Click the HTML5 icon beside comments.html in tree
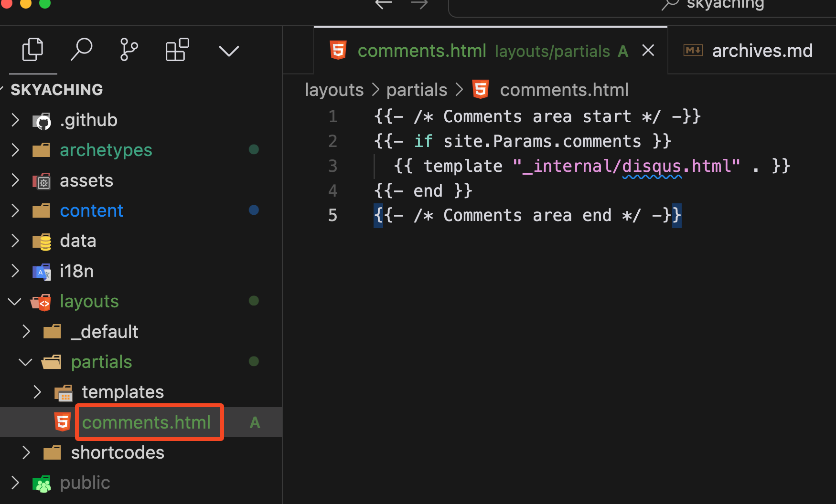Image resolution: width=836 pixels, height=504 pixels. pyautogui.click(x=63, y=422)
